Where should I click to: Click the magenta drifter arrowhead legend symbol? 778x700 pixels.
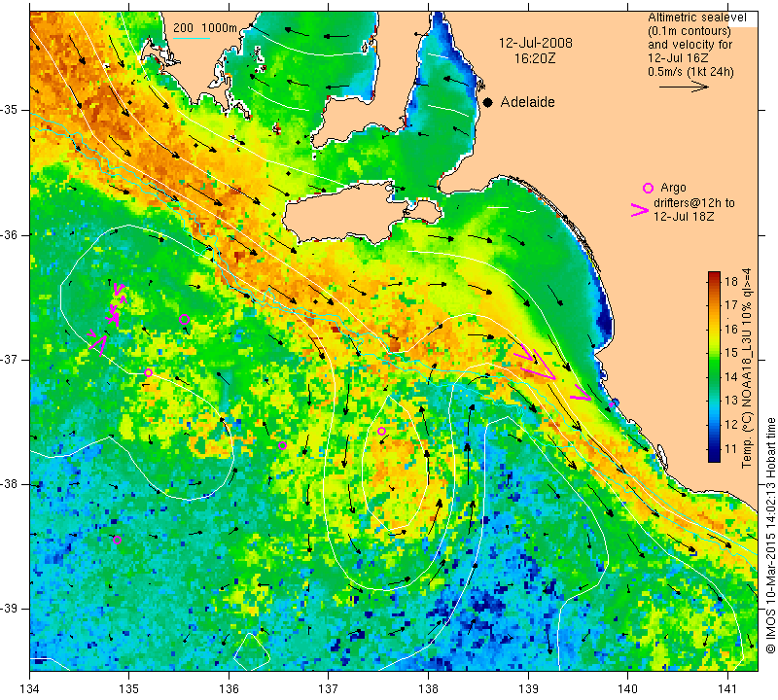[x=640, y=210]
